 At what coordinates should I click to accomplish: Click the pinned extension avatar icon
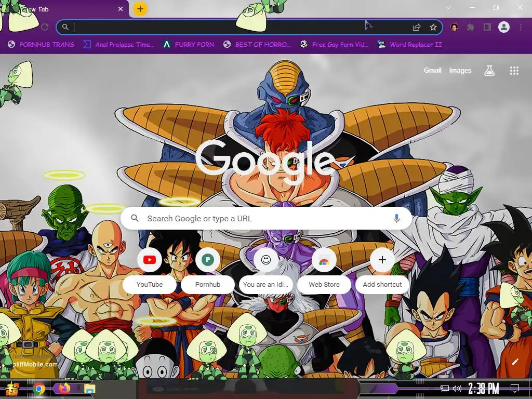tap(454, 27)
